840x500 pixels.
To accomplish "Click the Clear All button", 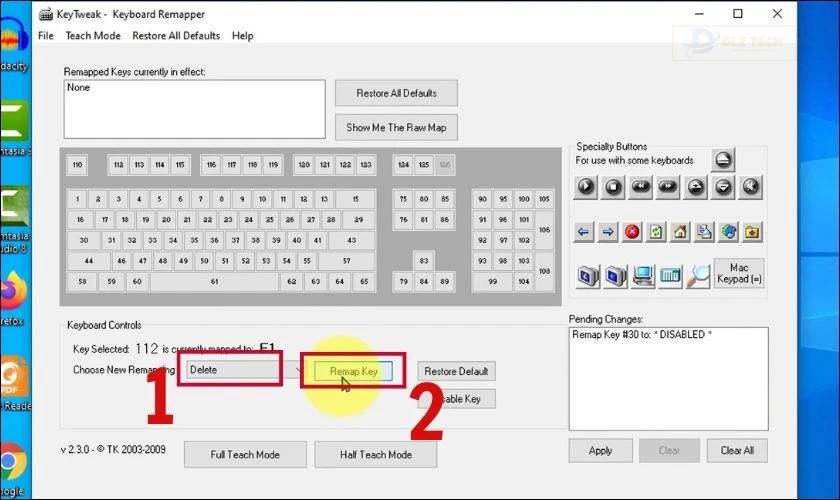I will tap(737, 451).
